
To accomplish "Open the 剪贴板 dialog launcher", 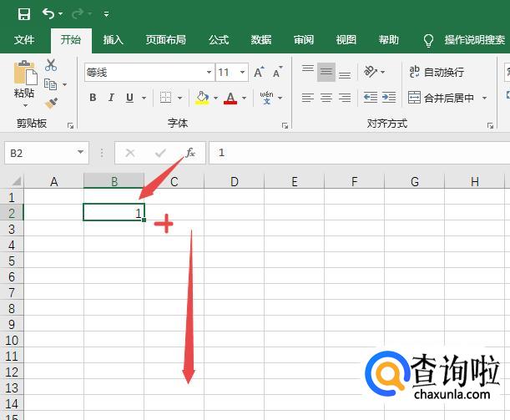I will (70, 126).
